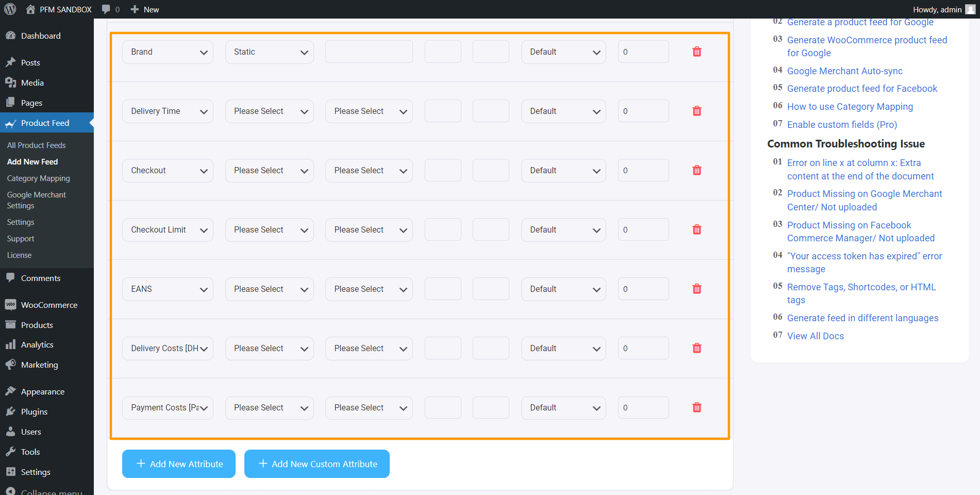Open the EANS attribute dropdown
Viewport: 980px width, 495px height.
tap(168, 289)
